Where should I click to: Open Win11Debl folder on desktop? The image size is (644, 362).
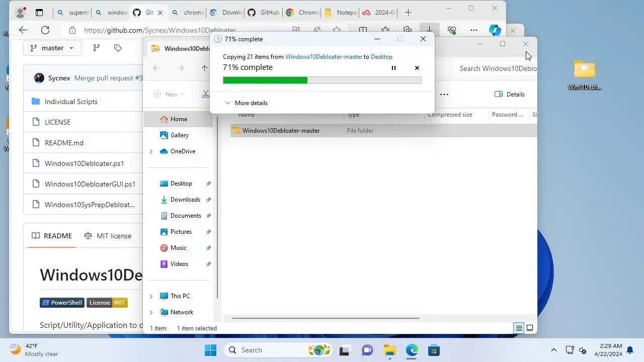[584, 75]
